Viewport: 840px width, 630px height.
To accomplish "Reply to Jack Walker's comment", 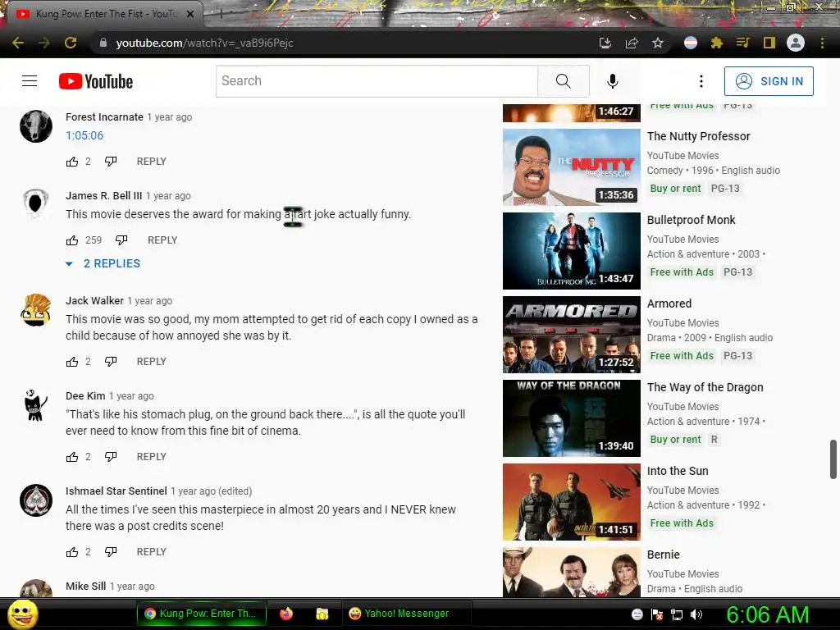I will tap(152, 362).
